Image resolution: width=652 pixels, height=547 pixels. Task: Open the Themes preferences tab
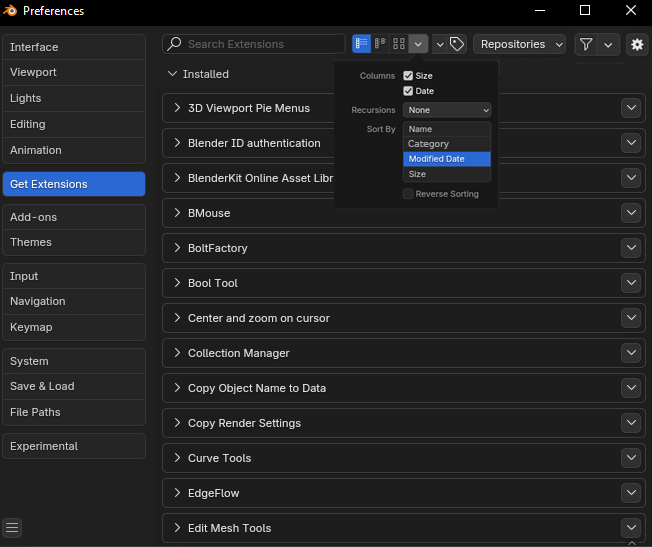click(74, 242)
